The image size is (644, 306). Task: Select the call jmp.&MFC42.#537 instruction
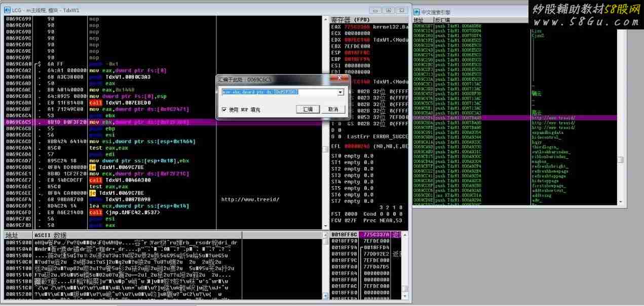[x=163, y=213]
